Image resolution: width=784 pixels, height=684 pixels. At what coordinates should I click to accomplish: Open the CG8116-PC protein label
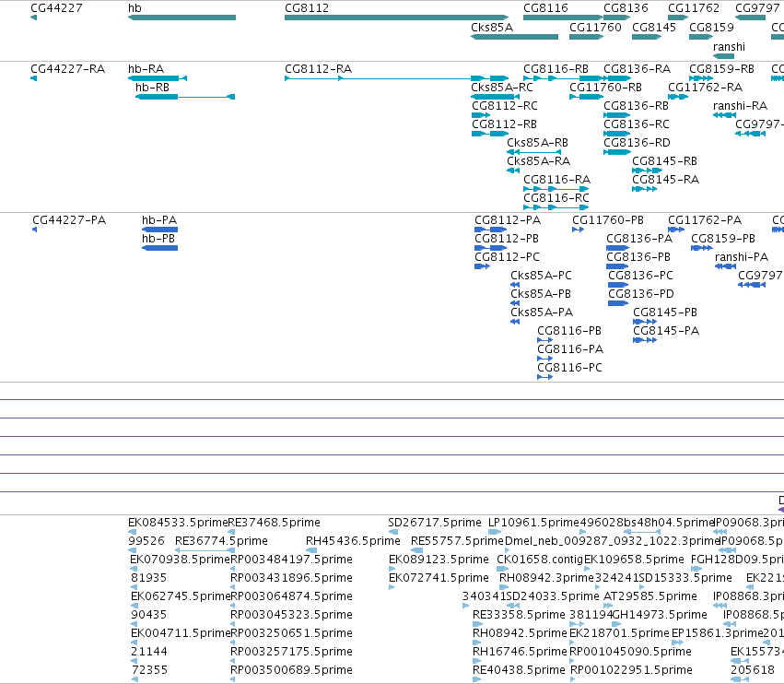569,368
